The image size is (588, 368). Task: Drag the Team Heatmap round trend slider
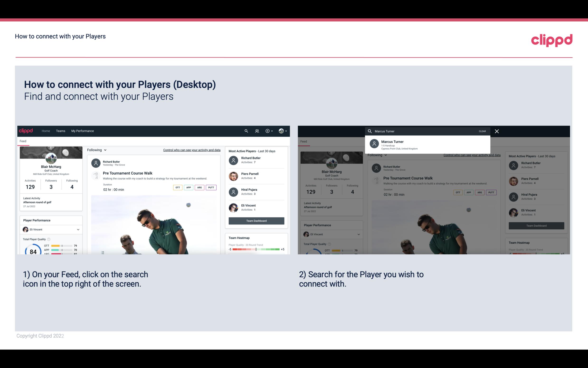click(256, 250)
